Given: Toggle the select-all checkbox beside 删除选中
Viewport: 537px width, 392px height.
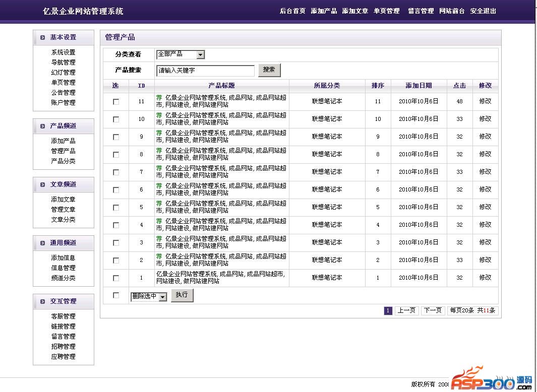Looking at the screenshot, I should tap(116, 296).
